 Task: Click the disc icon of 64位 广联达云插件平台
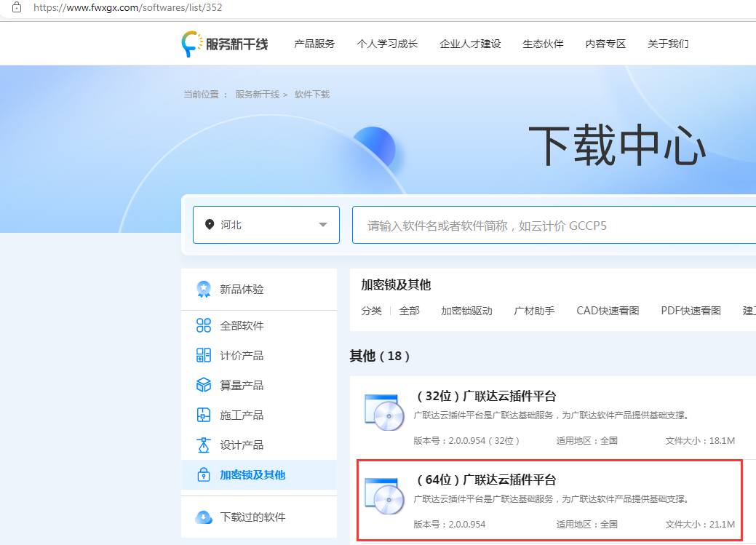(x=383, y=496)
